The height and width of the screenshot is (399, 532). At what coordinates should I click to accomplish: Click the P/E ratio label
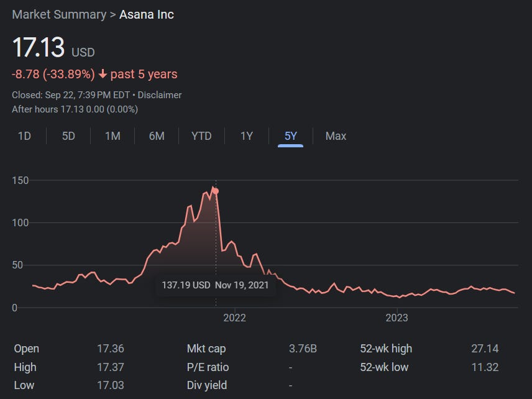[208, 367]
